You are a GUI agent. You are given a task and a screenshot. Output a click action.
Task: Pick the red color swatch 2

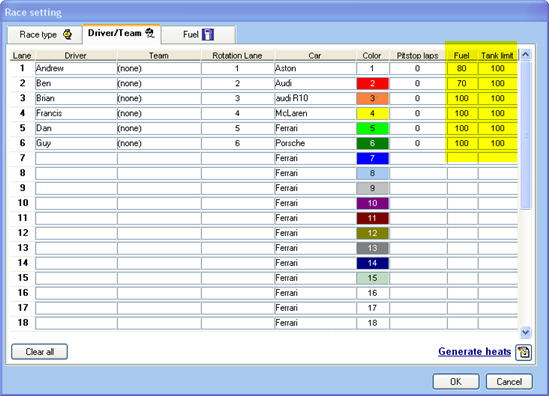pyautogui.click(x=373, y=83)
